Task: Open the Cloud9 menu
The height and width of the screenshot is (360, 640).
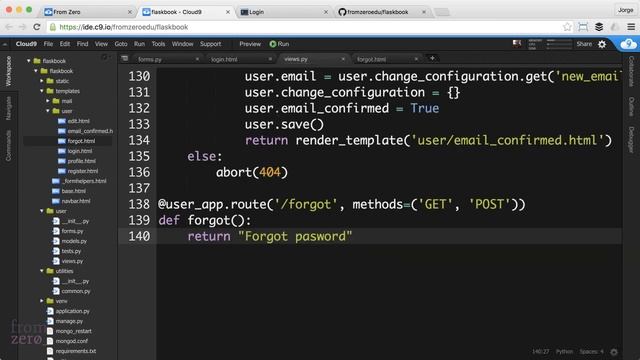Action: (x=26, y=44)
